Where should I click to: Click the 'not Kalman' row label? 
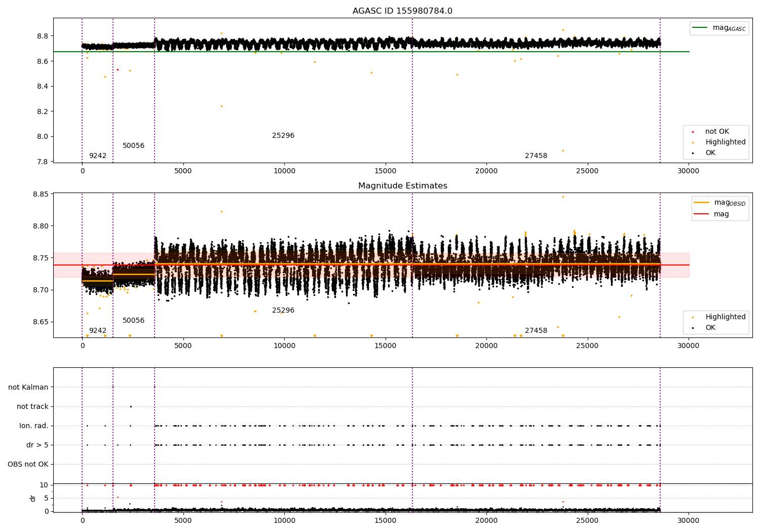click(x=28, y=388)
